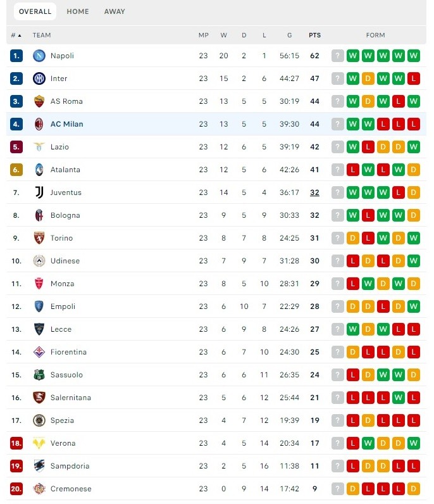Click the Inter club logo

pyautogui.click(x=39, y=79)
